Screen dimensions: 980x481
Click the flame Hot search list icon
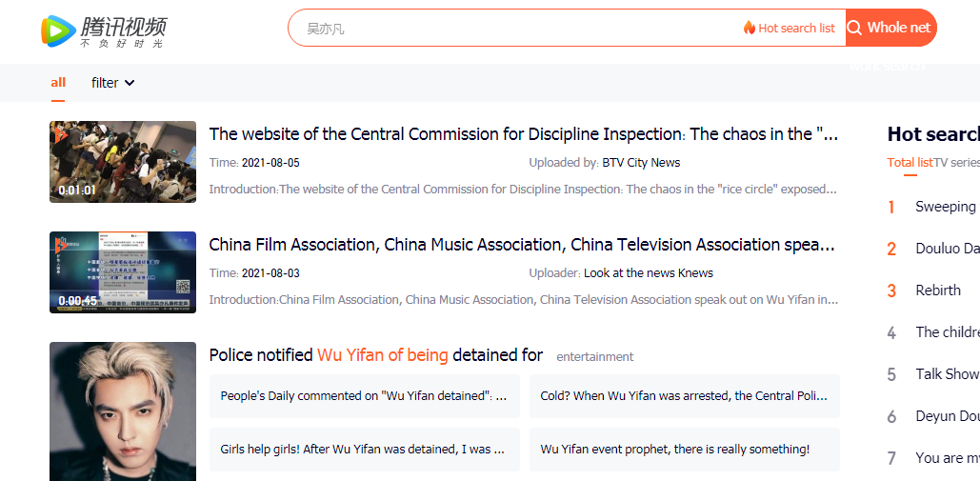[x=750, y=28]
